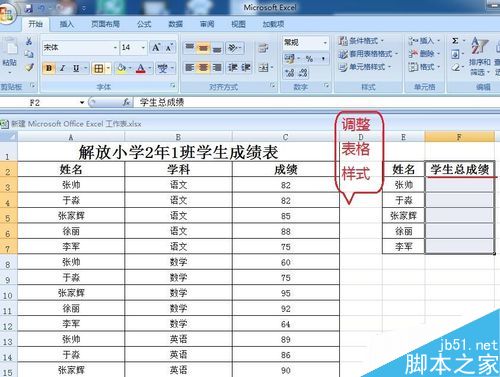Viewport: 500px width, 377px height.
Task: Open the font size dropdown
Action: coord(143,48)
